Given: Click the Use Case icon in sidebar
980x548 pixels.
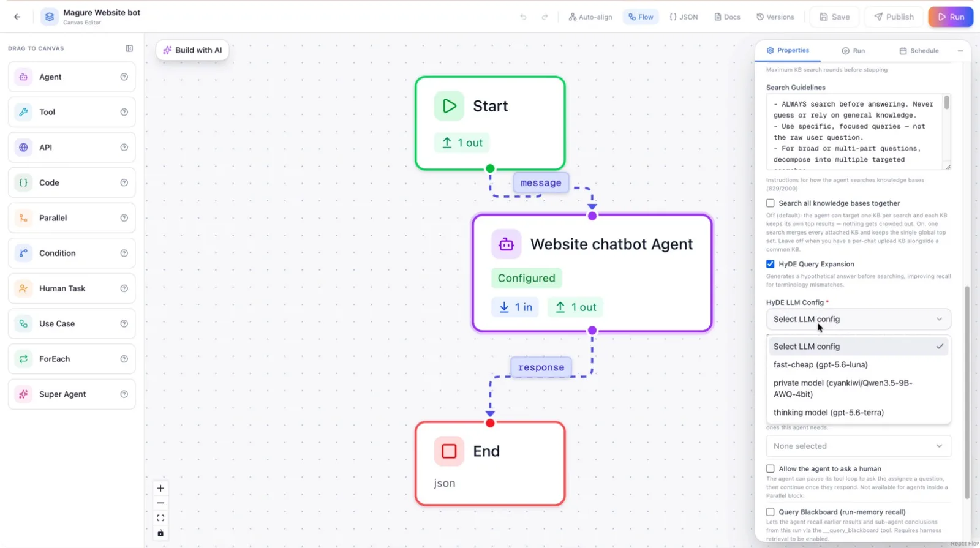Looking at the screenshot, I should click(x=23, y=324).
